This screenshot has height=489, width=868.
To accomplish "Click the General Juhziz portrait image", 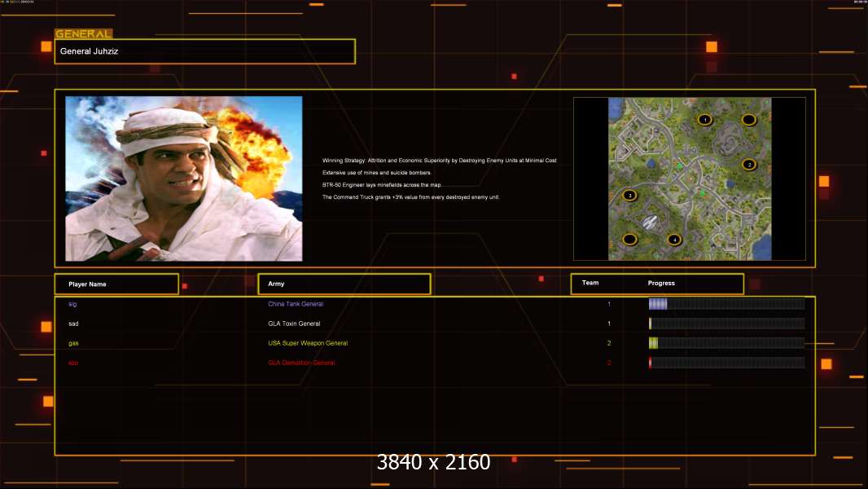I will [183, 178].
